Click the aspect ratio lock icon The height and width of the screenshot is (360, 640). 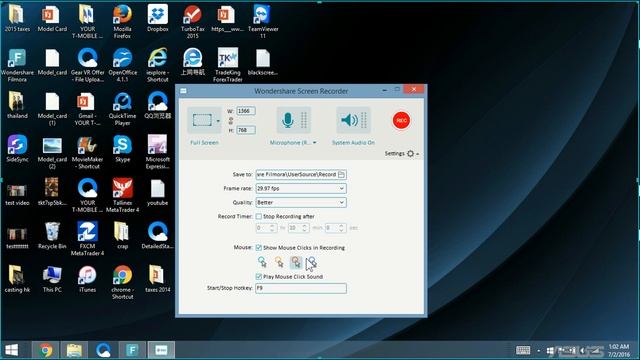pos(231,121)
